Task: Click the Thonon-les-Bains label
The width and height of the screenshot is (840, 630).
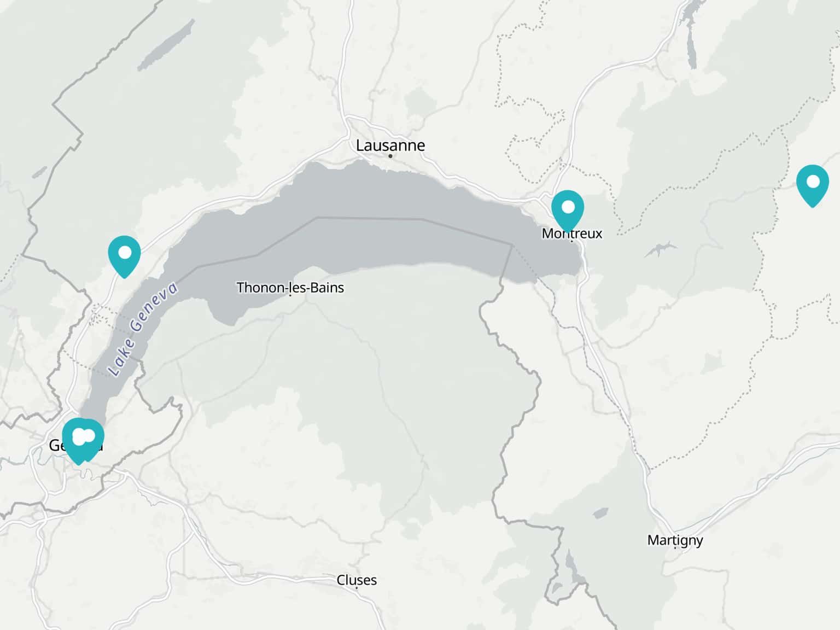Action: (x=290, y=288)
